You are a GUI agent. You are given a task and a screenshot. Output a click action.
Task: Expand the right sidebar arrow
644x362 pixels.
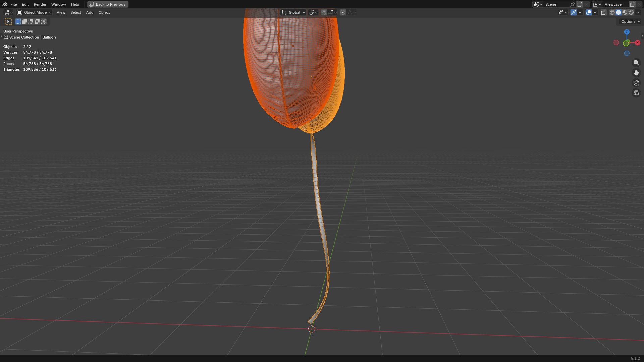pyautogui.click(x=642, y=36)
